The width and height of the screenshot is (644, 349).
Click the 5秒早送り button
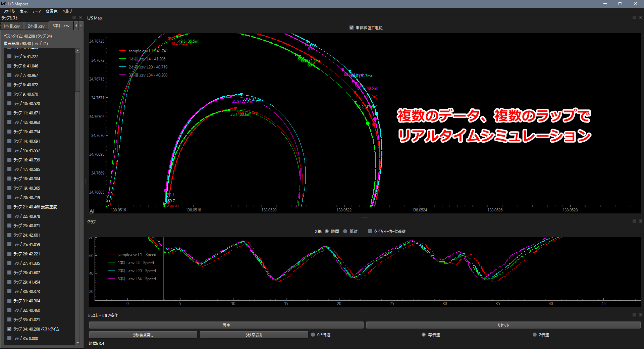pos(254,335)
